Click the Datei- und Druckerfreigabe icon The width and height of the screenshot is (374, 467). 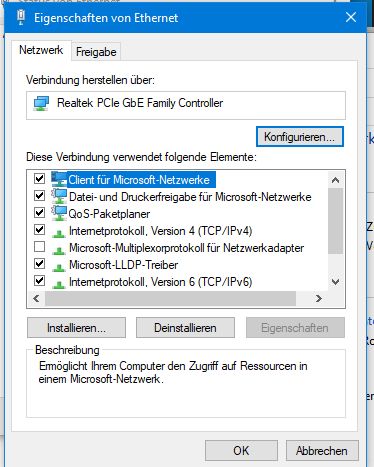(59, 196)
